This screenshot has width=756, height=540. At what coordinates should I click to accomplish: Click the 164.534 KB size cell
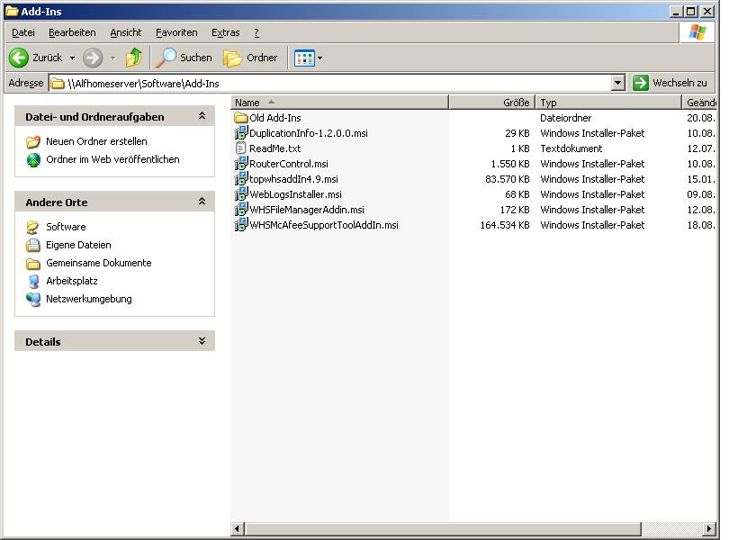click(x=505, y=225)
